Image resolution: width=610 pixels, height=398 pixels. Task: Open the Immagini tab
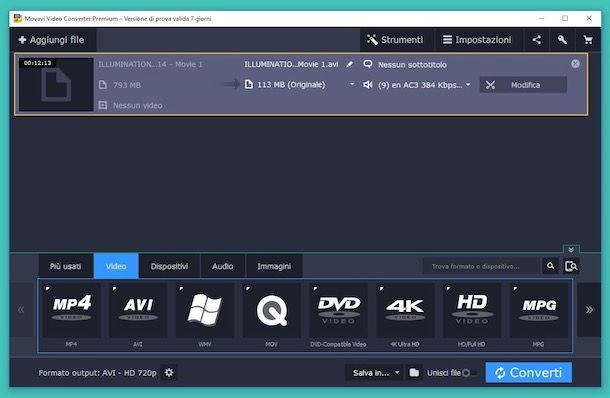(274, 266)
